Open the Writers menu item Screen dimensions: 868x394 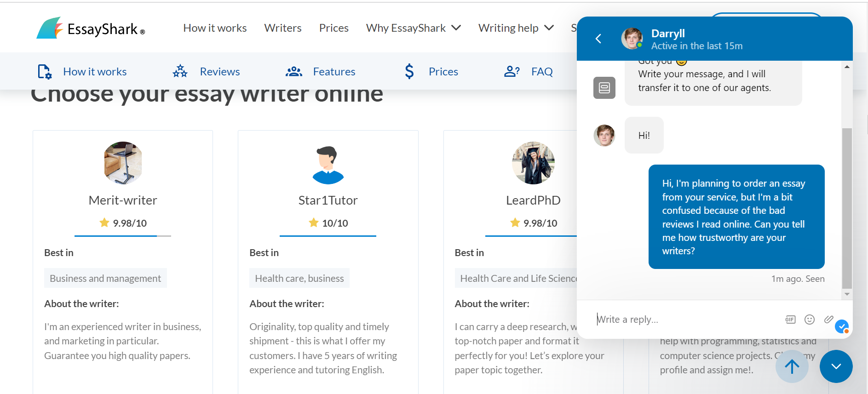[x=283, y=28]
